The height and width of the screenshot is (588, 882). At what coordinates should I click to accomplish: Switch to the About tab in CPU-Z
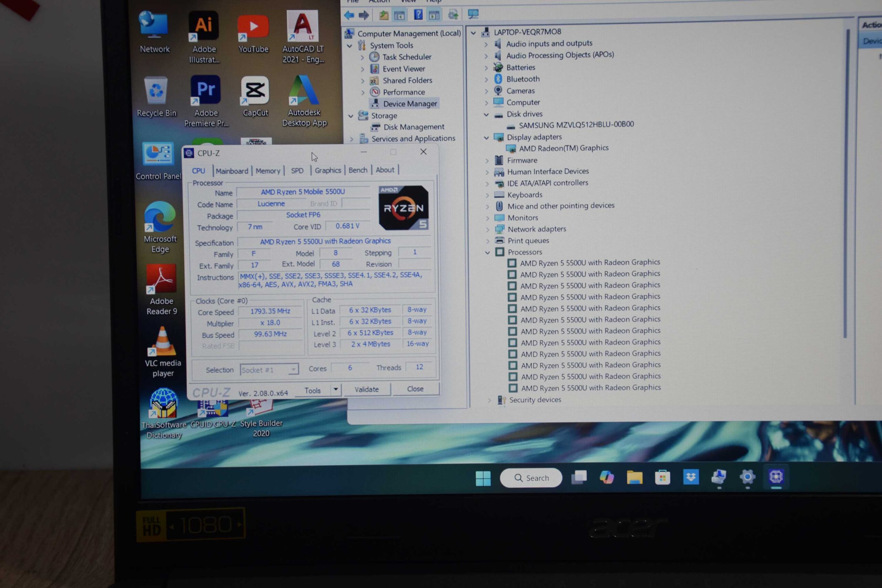tap(385, 170)
